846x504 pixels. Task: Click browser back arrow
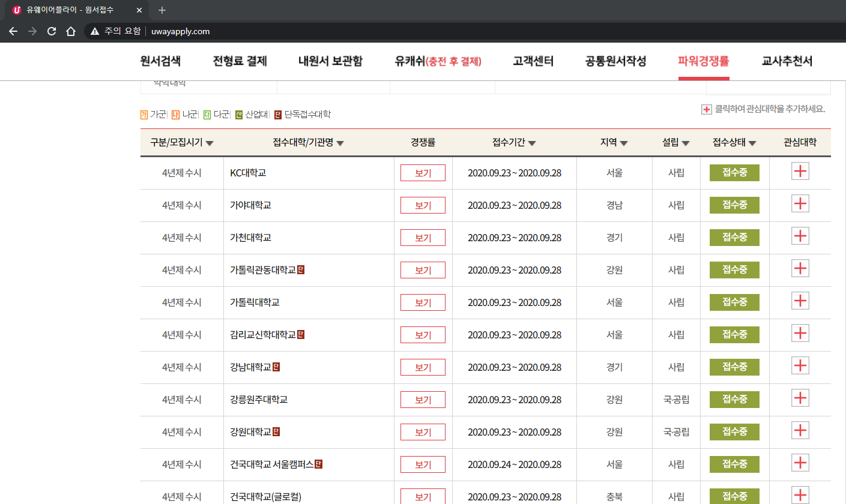click(x=13, y=31)
